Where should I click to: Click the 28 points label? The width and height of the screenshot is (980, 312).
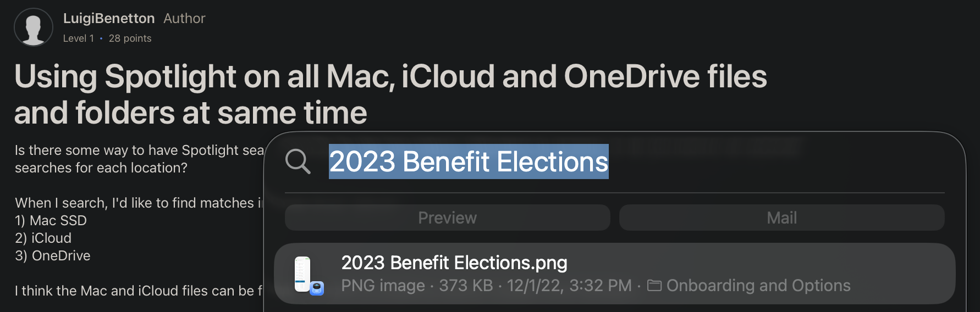(x=130, y=38)
